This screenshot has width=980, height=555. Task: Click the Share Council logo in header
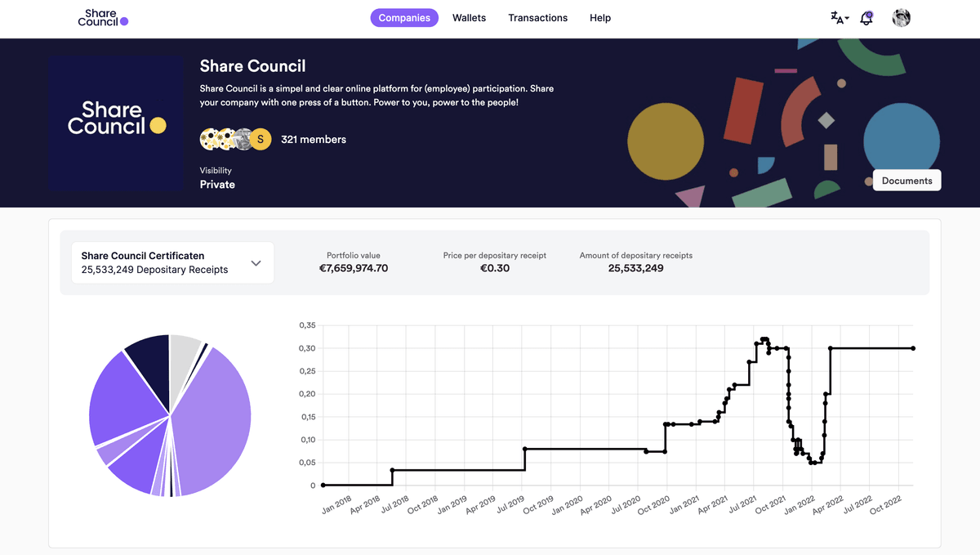pyautogui.click(x=103, y=18)
